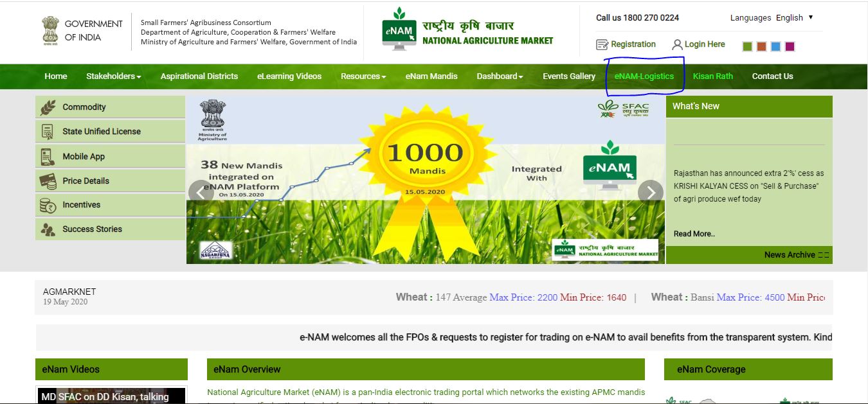This screenshot has height=404, width=868.
Task: Click Read More.. in What's New
Action: [x=694, y=234]
